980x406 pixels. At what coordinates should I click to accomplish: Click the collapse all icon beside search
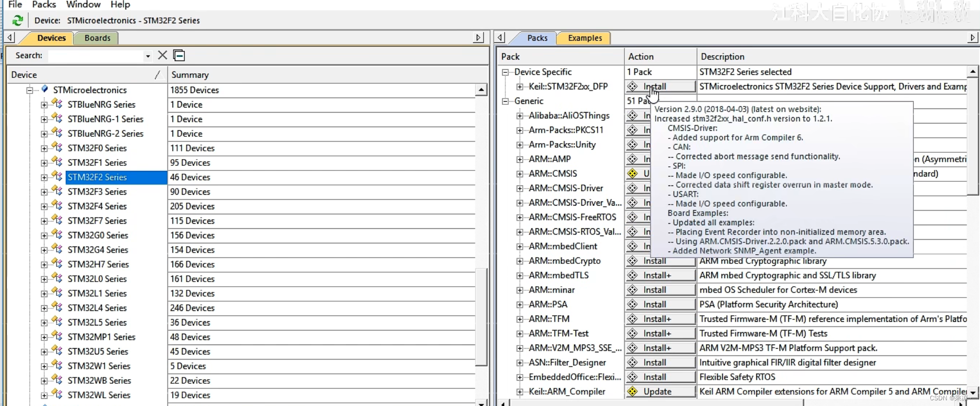click(x=179, y=55)
